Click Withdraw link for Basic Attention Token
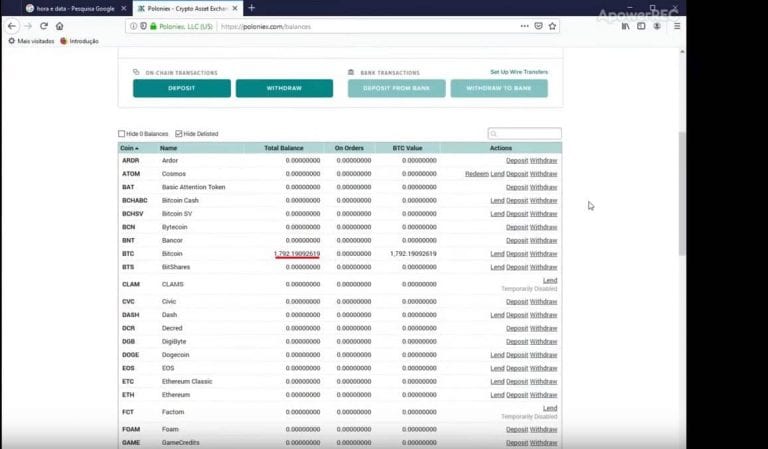Viewport: 768px width, 449px height. pos(544,187)
